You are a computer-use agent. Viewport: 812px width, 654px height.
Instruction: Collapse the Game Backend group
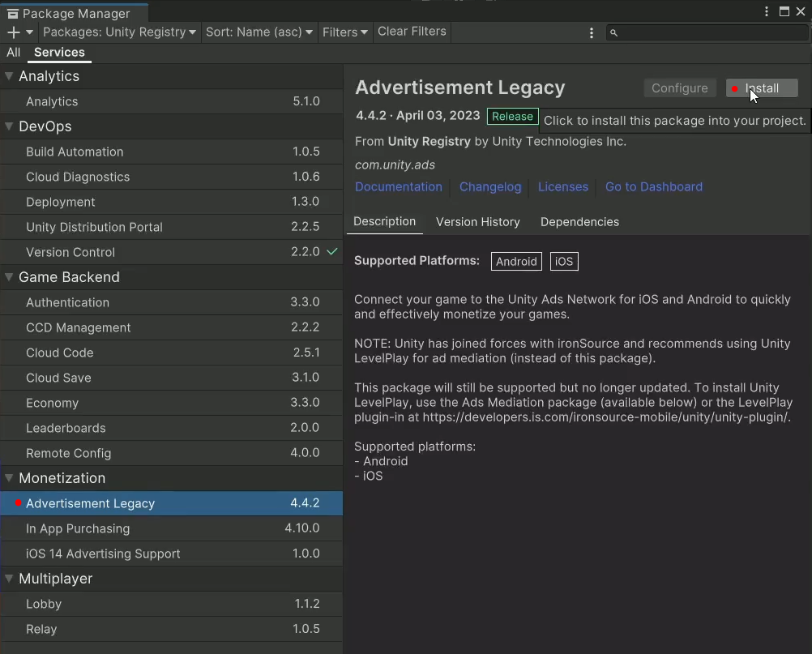pyautogui.click(x=9, y=276)
